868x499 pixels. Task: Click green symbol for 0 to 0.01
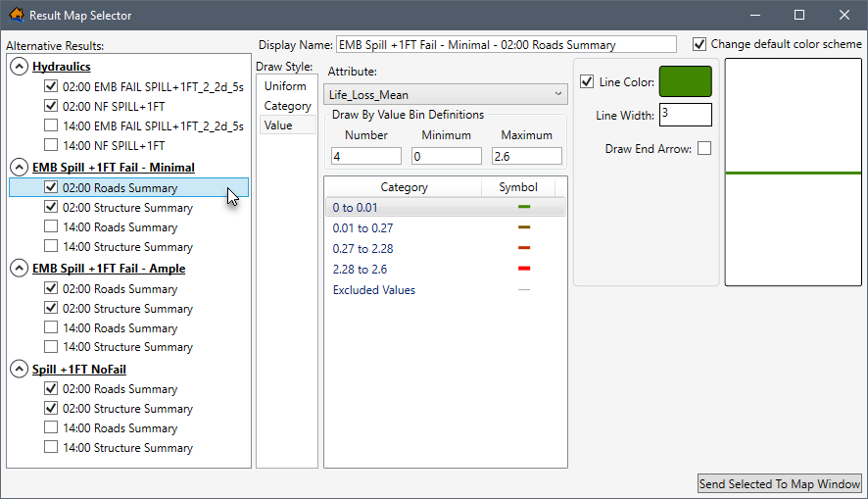point(524,207)
